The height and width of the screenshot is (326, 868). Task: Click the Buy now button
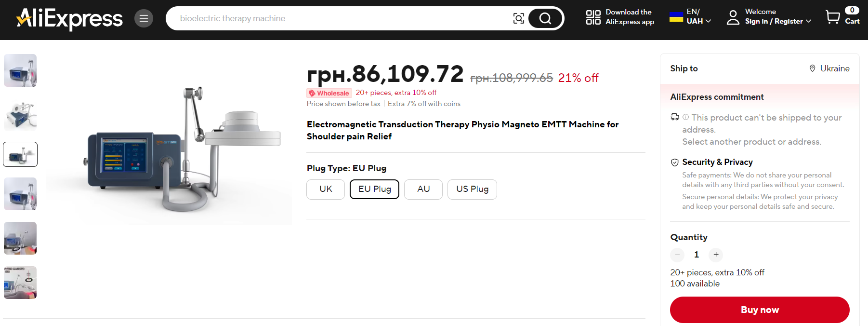[759, 310]
